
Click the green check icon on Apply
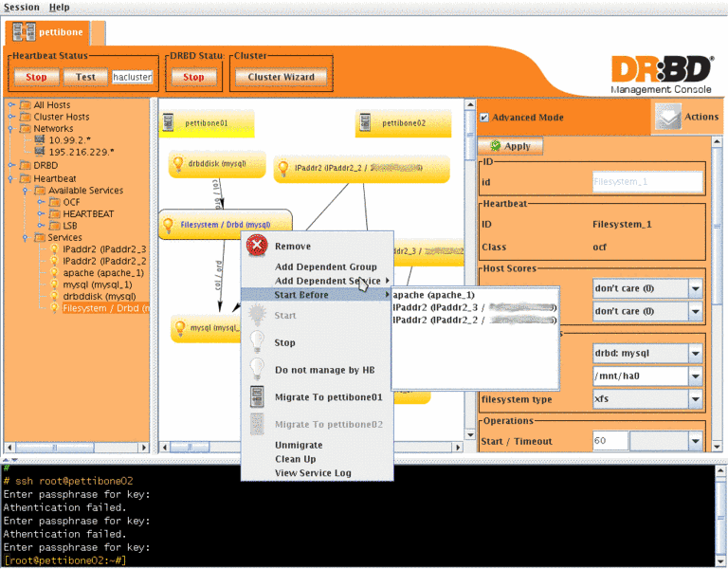click(496, 146)
